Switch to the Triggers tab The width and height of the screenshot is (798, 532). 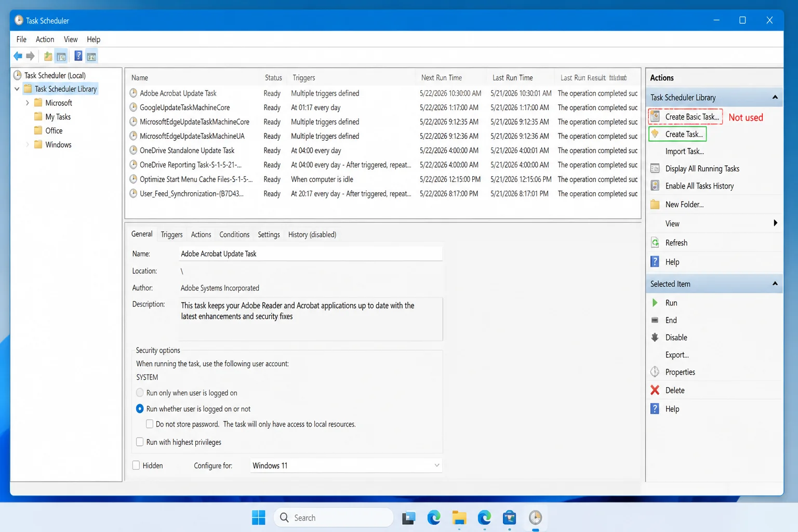coord(171,234)
